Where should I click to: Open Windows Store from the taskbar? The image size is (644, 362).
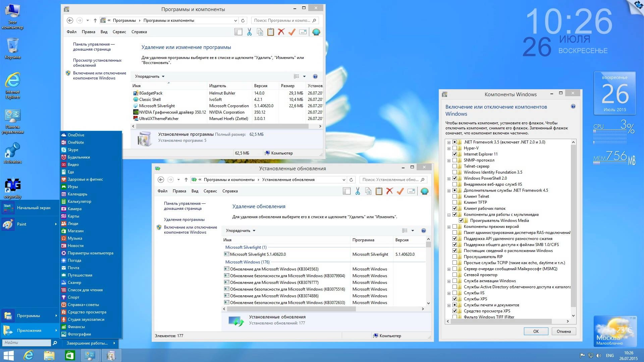click(x=69, y=355)
